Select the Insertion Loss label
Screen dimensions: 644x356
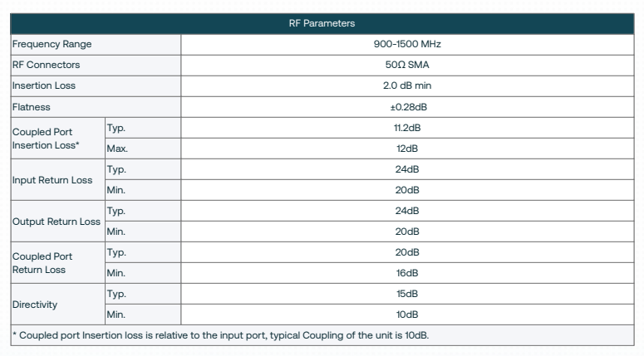pyautogui.click(x=44, y=85)
